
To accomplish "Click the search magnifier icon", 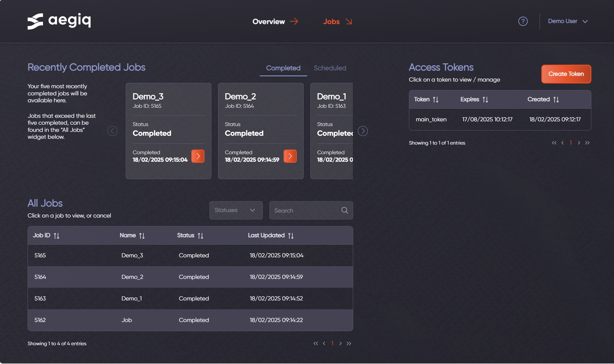I will click(345, 210).
